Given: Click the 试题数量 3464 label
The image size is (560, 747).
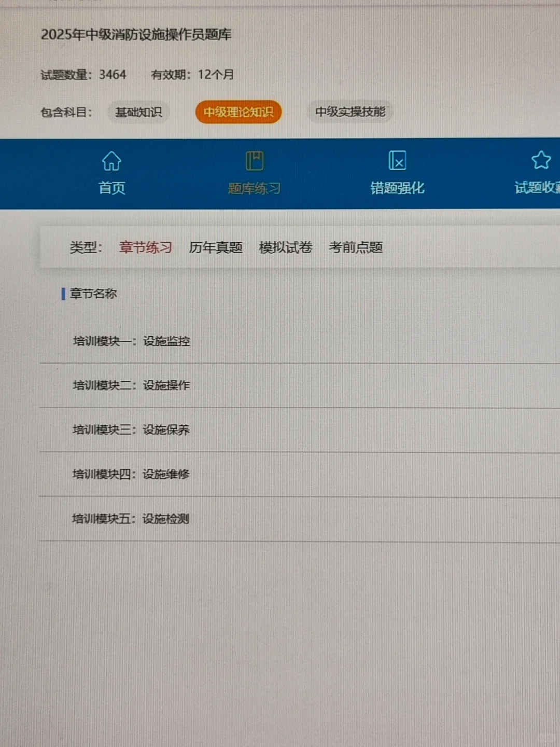Looking at the screenshot, I should (82, 75).
